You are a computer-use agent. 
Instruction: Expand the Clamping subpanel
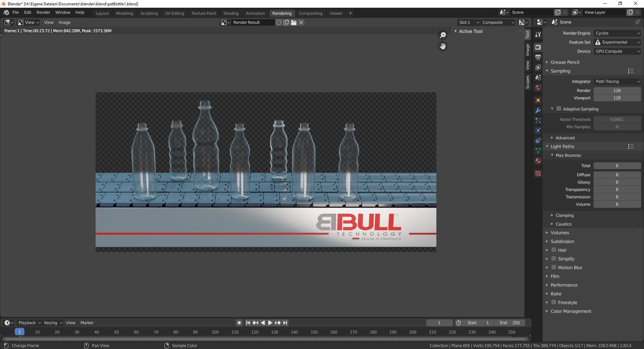point(565,215)
